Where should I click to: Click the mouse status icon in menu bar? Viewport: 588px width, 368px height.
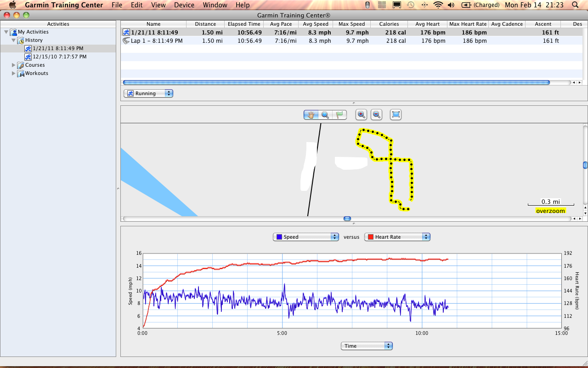point(367,5)
